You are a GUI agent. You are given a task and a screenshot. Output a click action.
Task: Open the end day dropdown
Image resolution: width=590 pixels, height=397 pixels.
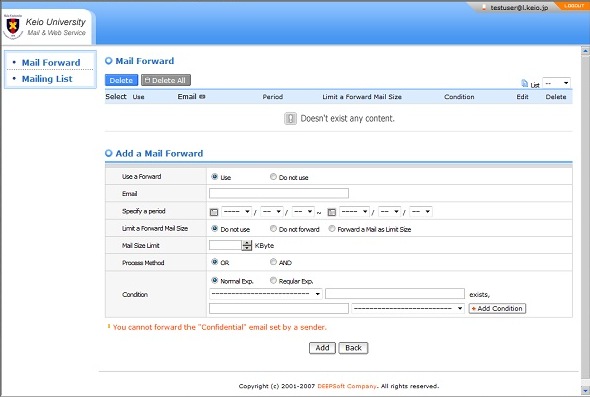pyautogui.click(x=421, y=212)
